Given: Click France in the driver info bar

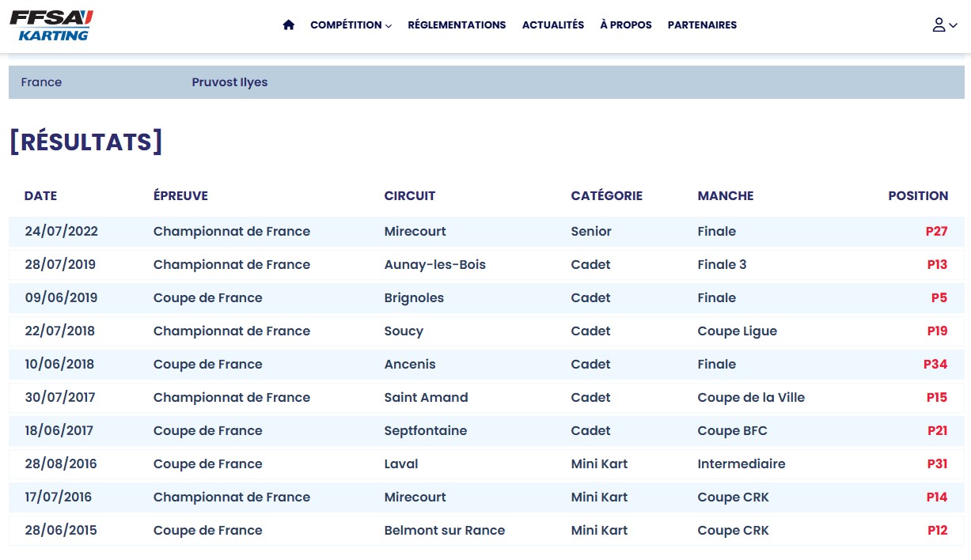Looking at the screenshot, I should click(41, 82).
